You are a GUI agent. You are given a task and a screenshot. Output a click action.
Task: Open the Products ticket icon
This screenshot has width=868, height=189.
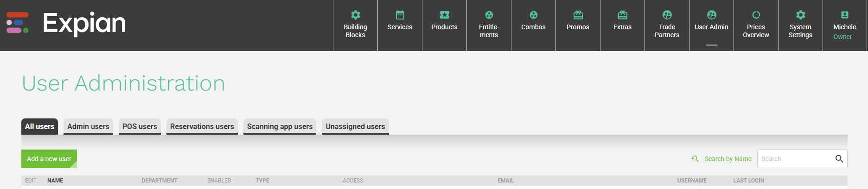click(x=444, y=15)
